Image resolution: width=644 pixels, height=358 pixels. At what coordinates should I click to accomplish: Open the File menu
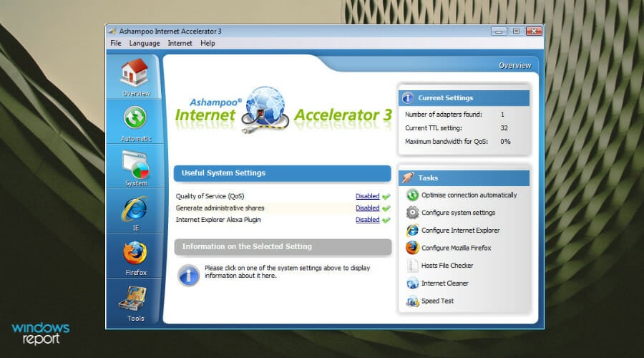pos(116,43)
